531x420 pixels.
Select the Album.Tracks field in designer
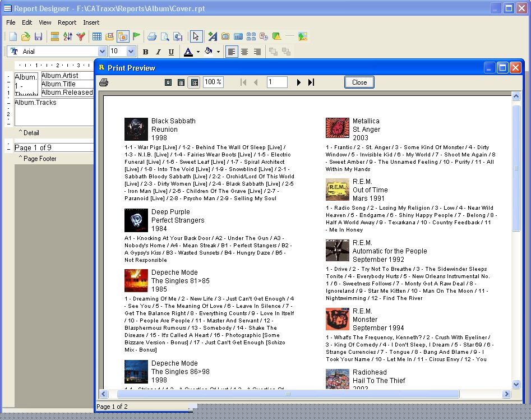pos(54,112)
